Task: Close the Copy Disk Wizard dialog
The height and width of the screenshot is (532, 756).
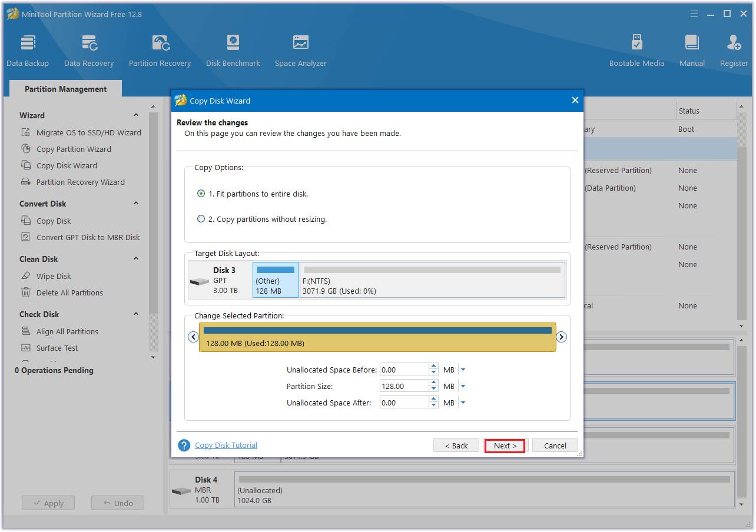Action: (x=575, y=101)
